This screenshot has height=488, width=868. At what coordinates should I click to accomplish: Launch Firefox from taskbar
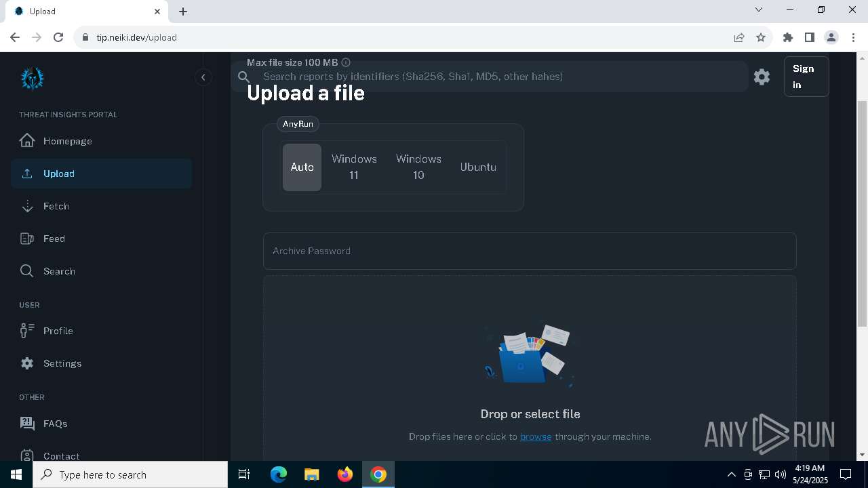[345, 474]
